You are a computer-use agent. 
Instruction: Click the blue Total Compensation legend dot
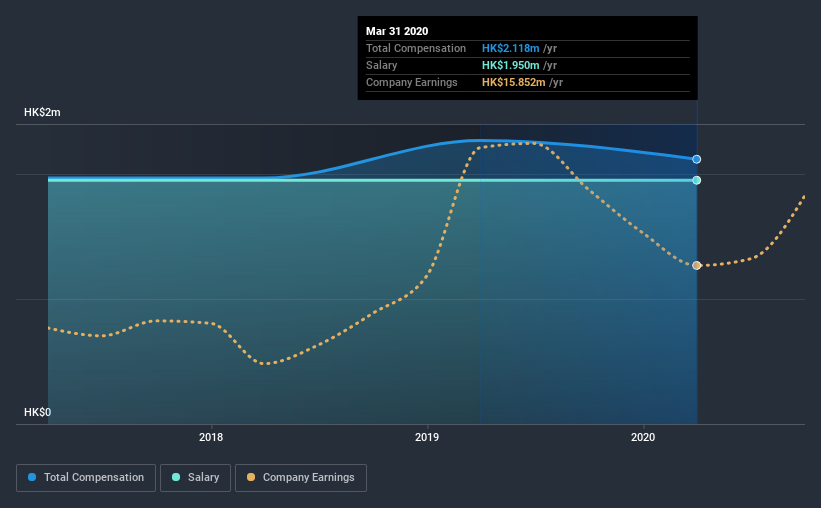tap(32, 477)
